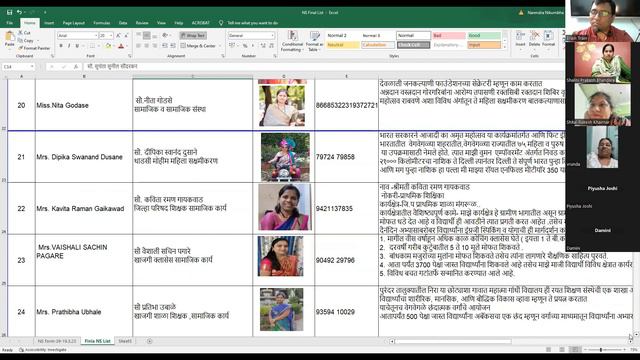The width and height of the screenshot is (640, 360).
Task: Open Conditional Formatting menu
Action: coord(292,41)
